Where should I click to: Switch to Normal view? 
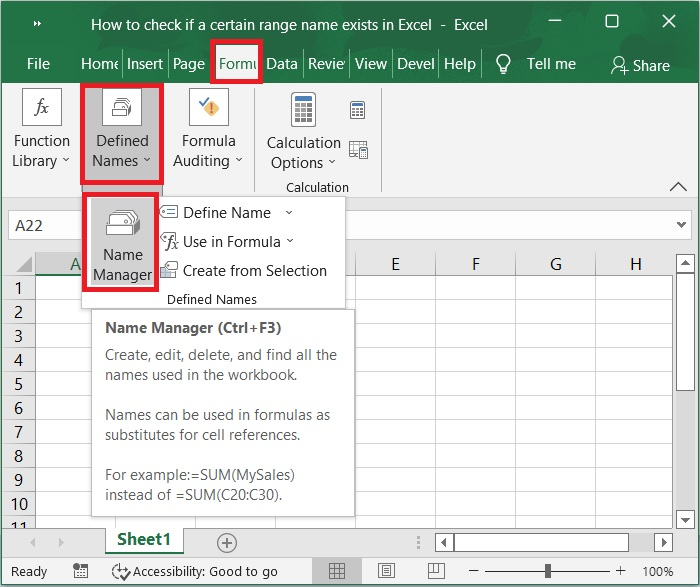click(x=337, y=571)
